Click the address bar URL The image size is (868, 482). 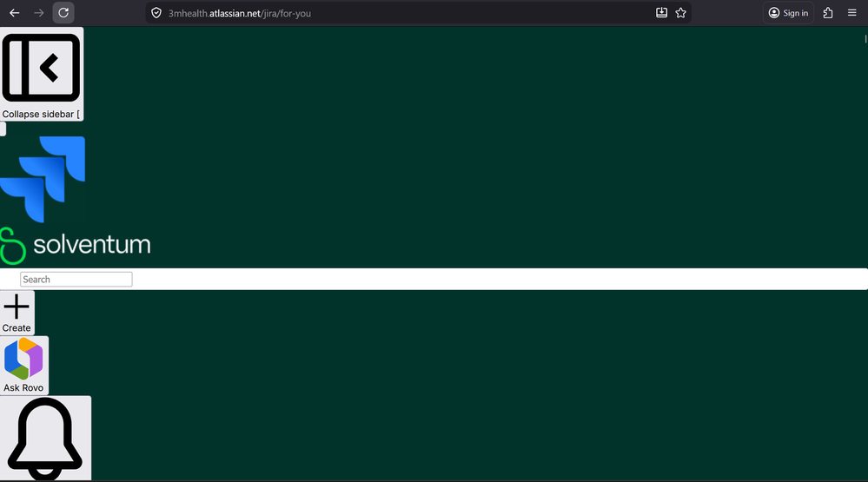pos(240,13)
